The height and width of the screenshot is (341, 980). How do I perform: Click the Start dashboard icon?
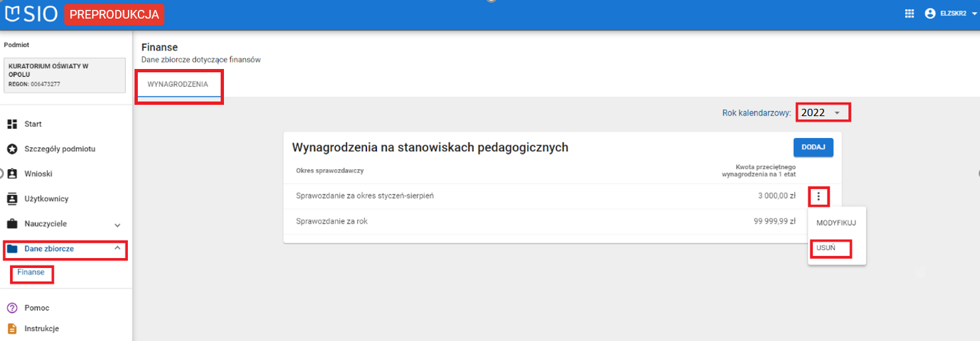(x=12, y=124)
